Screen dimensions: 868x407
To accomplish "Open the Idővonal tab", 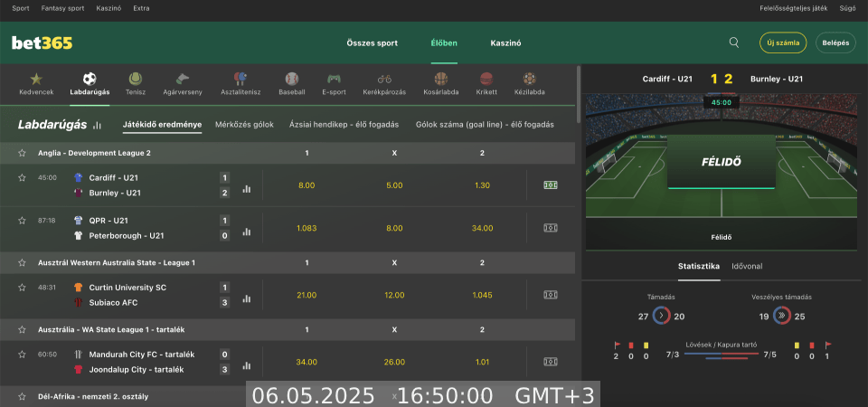I will point(747,266).
